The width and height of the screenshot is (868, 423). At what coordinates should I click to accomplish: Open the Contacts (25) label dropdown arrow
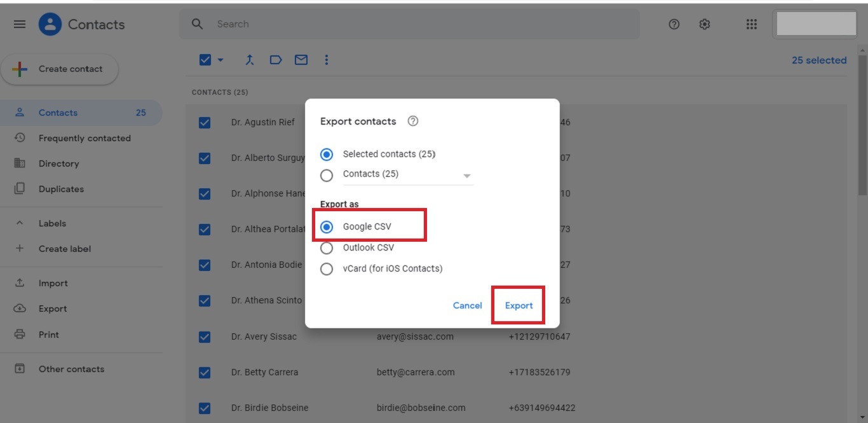click(467, 176)
